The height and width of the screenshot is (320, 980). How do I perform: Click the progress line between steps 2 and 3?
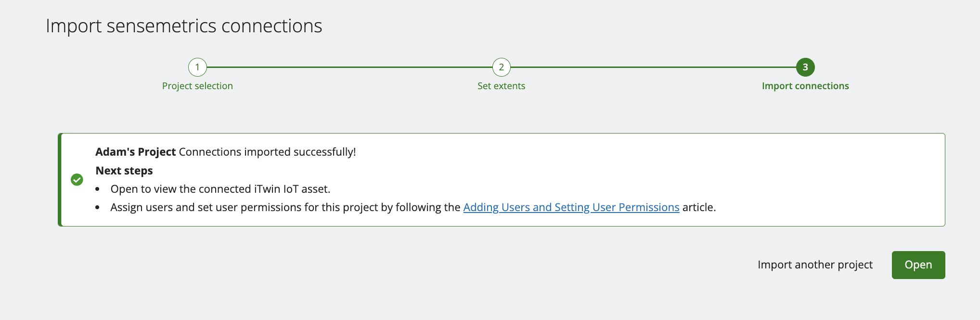pyautogui.click(x=653, y=67)
